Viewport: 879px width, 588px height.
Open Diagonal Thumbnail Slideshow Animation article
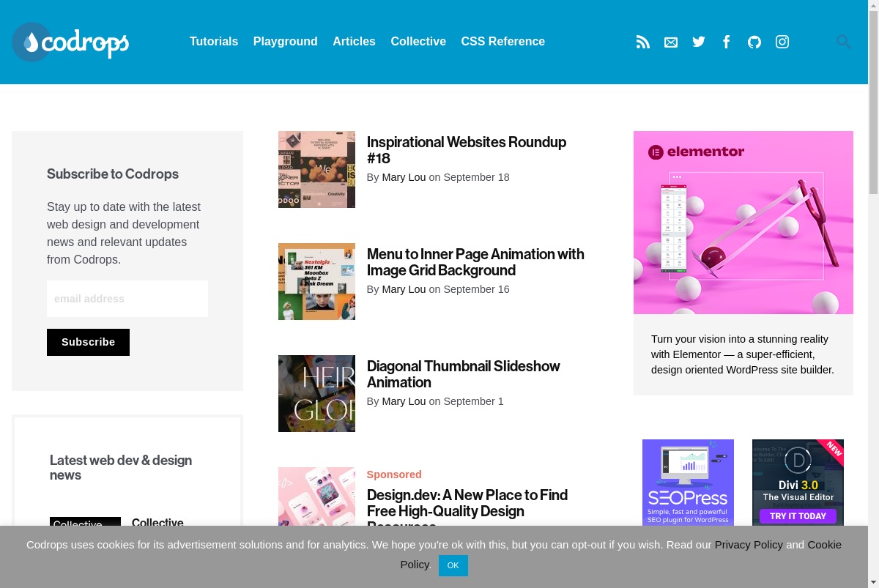point(464,374)
